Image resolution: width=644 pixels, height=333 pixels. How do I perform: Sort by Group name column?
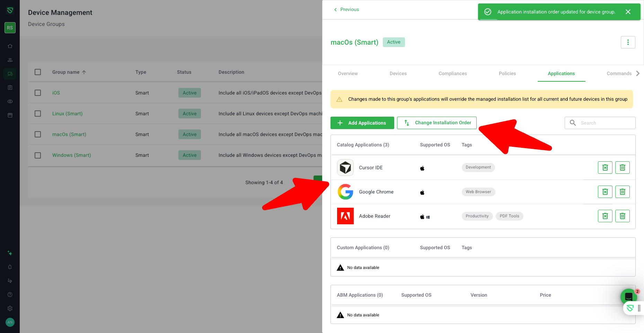click(66, 72)
